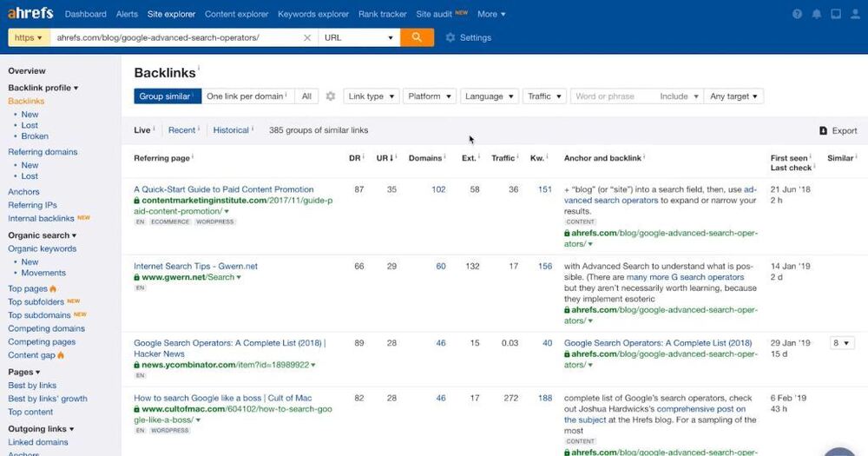Collapse the Outgoing links section
The width and height of the screenshot is (868, 456).
[x=41, y=429]
